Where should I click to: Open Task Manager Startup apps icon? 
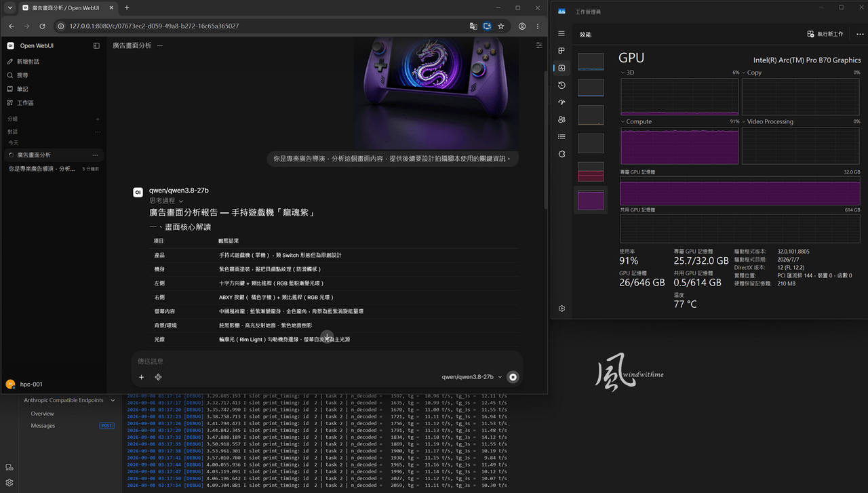[x=561, y=102]
